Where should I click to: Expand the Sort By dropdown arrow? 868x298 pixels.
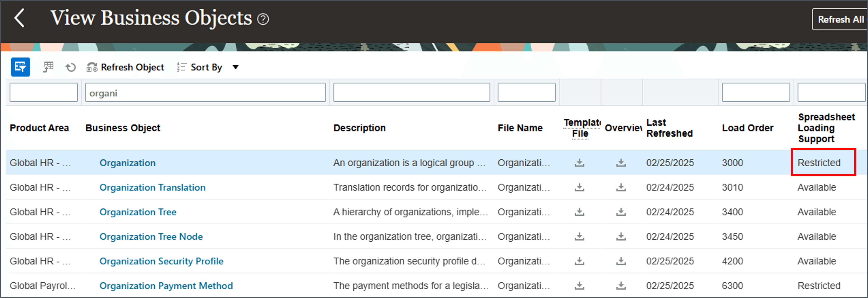point(236,67)
